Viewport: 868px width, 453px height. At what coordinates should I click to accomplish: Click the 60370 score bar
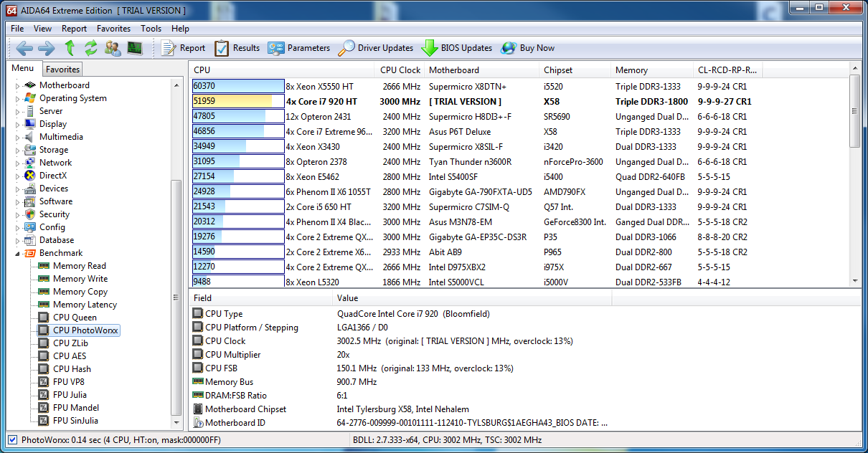point(238,86)
